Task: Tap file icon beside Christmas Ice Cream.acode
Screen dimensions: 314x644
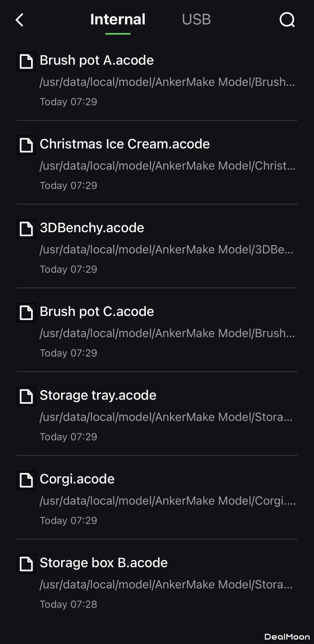Action: pos(26,145)
